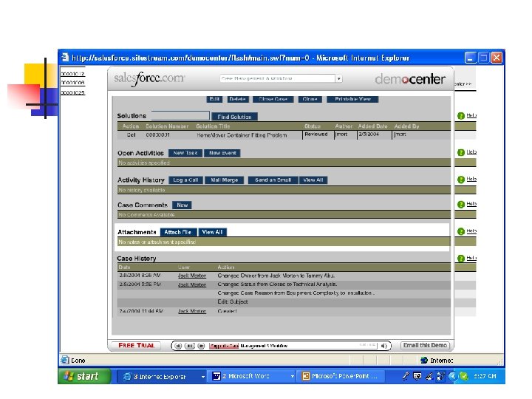Click the 'HomeMover Container Fitting Problem' solution title
The image size is (532, 399).
[x=242, y=135]
